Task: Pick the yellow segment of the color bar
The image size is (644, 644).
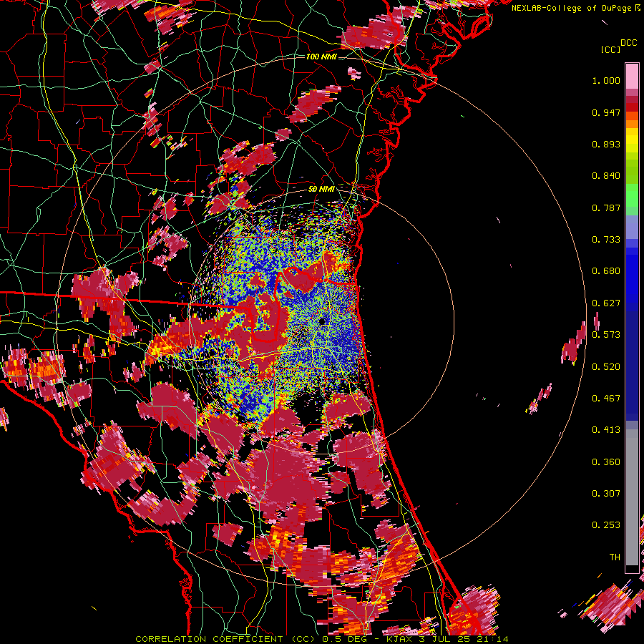Action: click(x=632, y=140)
